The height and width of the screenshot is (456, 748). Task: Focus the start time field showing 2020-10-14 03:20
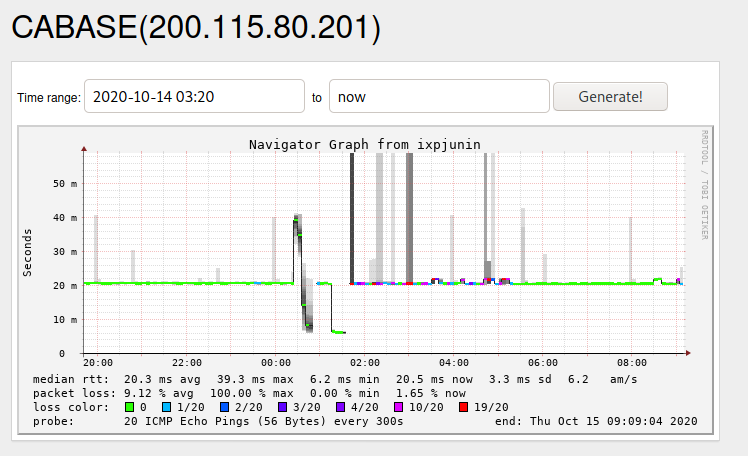pos(194,97)
